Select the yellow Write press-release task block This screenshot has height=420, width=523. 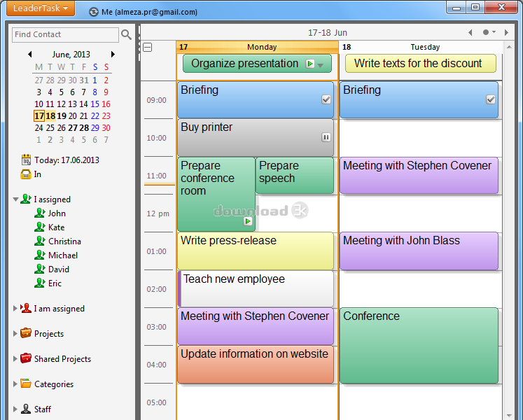pyautogui.click(x=255, y=251)
